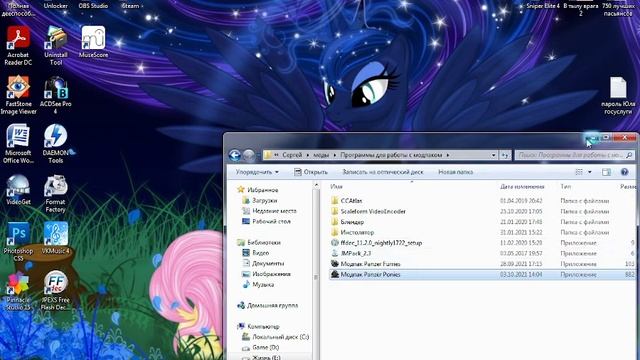Select Photoshop CS5 desktop shortcut
The height and width of the screenshot is (360, 640).
tap(18, 242)
